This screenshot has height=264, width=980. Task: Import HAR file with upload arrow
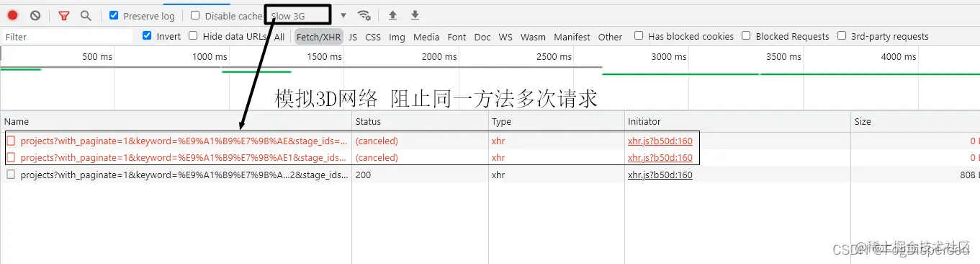[392, 15]
